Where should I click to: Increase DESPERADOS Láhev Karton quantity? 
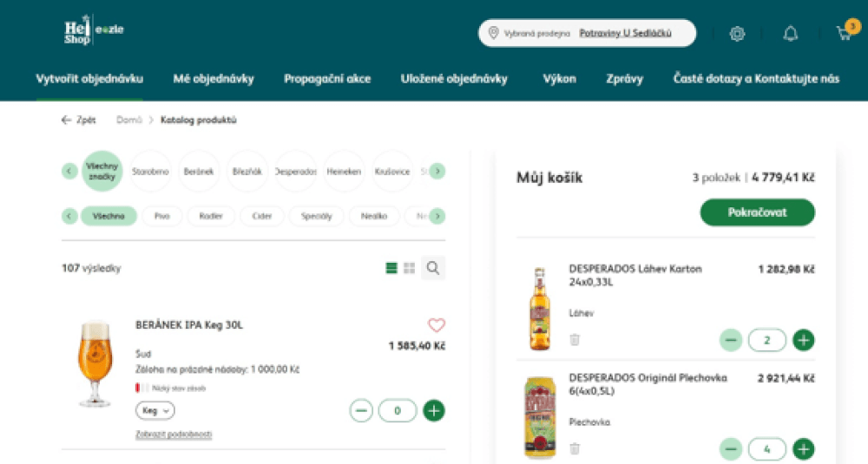pos(804,340)
